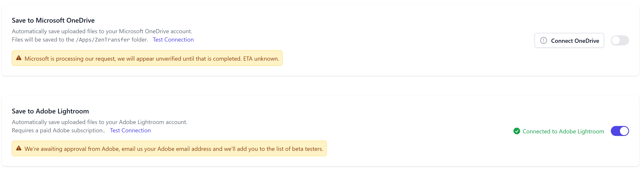Click the word 'folder.' after the ZenTransfer path
The height and width of the screenshot is (171, 644).
point(140,39)
